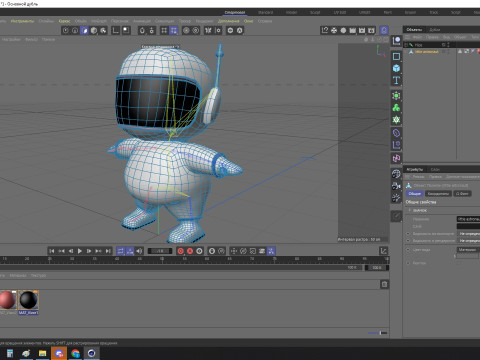Screen dimensions: 480x360
Task: Jump to the start of the timeline
Action: [x=52, y=251]
